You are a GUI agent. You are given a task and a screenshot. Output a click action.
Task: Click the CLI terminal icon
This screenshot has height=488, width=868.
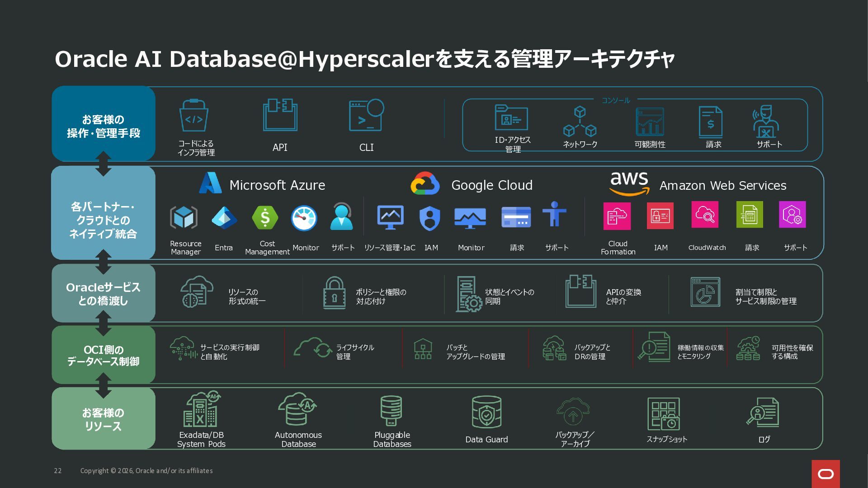pos(366,116)
